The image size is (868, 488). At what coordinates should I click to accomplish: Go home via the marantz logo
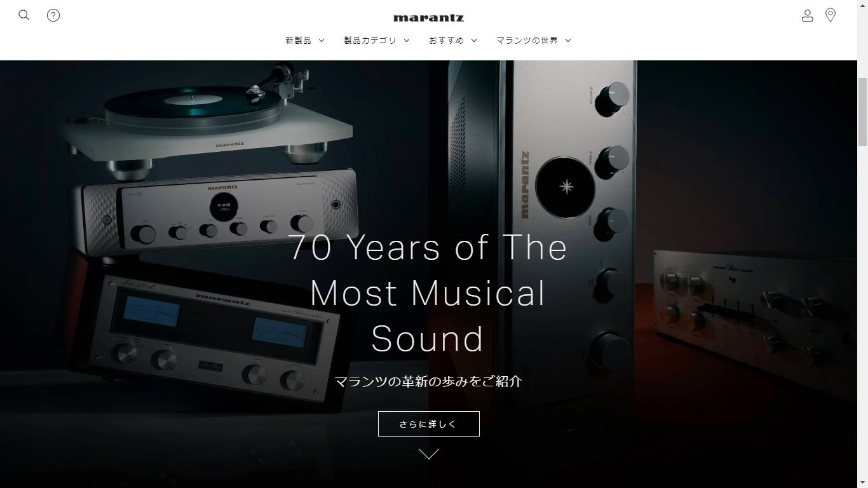(428, 18)
